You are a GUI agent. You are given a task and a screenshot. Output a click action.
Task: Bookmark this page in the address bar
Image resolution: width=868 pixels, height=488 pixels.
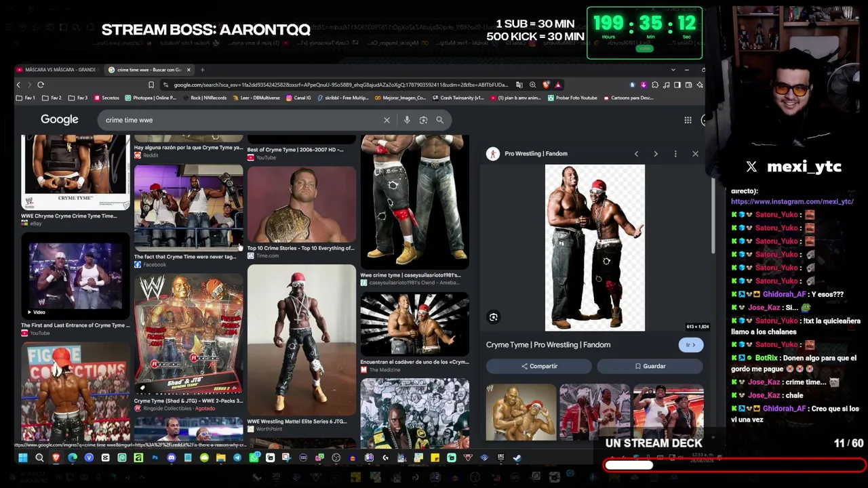point(151,85)
